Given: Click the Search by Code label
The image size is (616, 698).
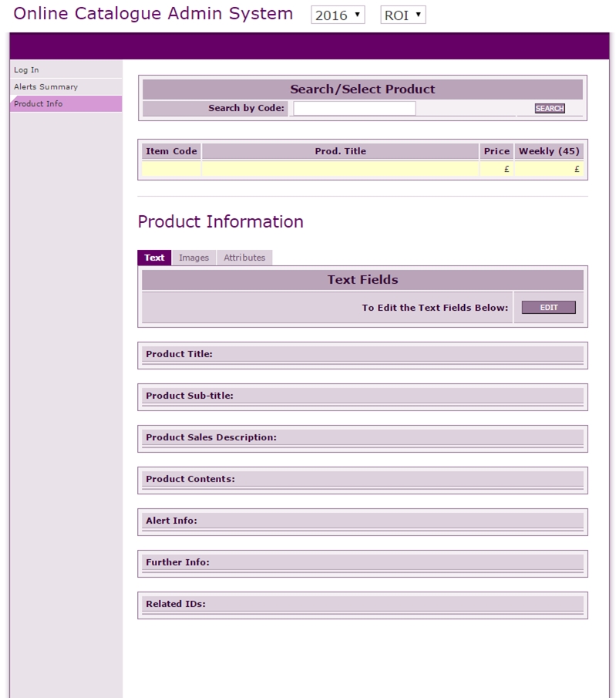Looking at the screenshot, I should click(246, 108).
